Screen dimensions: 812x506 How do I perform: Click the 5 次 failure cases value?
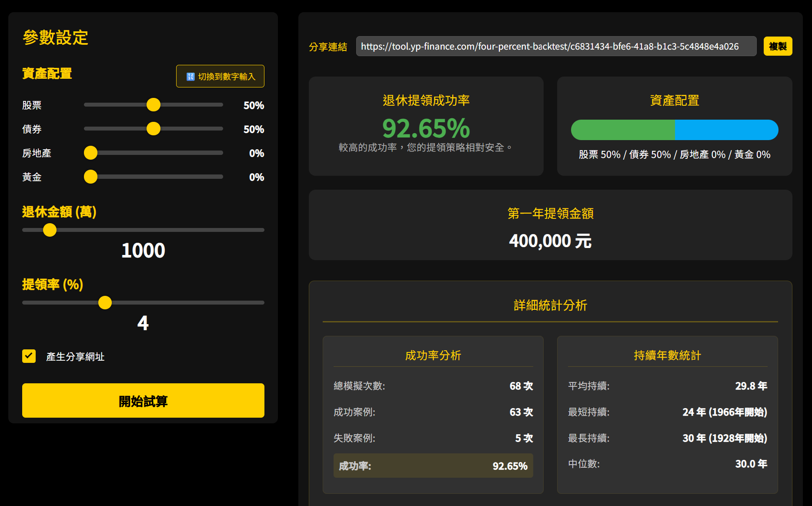524,438
